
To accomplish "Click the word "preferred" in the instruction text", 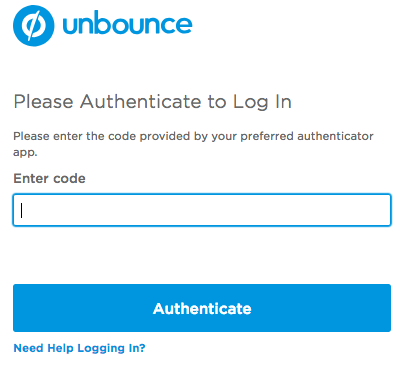I will pos(267,137).
